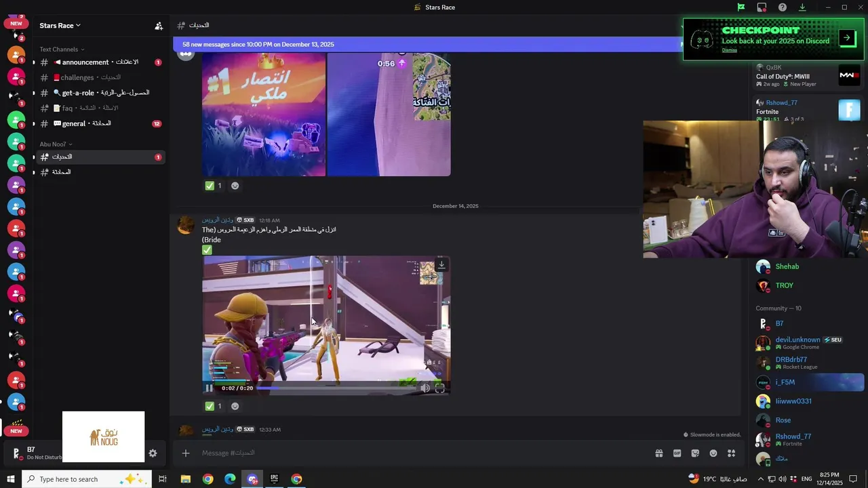The image size is (868, 488).
Task: Open the announcement channel
Action: pos(100,62)
